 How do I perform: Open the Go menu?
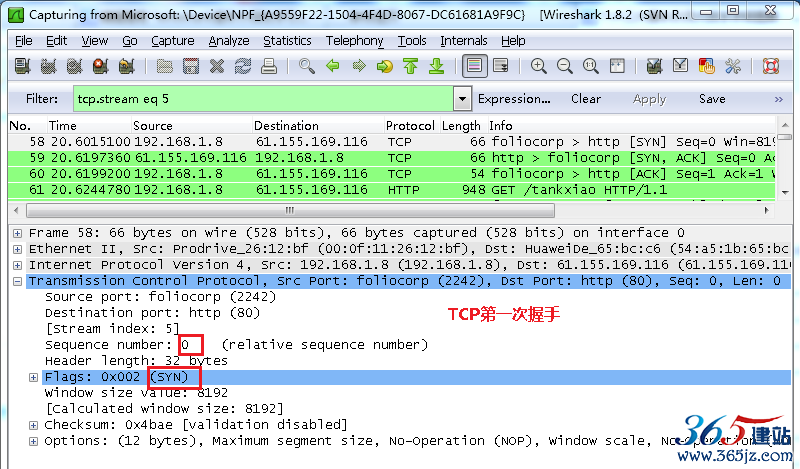tap(130, 41)
